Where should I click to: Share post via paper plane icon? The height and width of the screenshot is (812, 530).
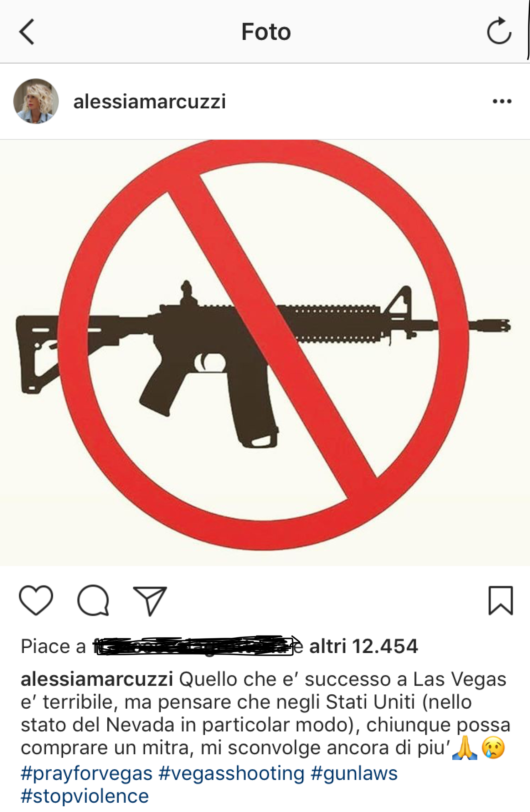pyautogui.click(x=150, y=601)
